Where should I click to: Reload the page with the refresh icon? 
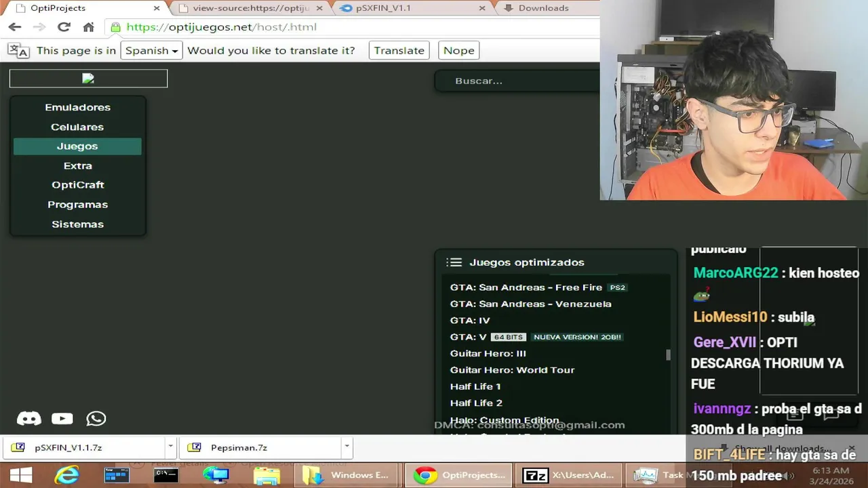[64, 27]
